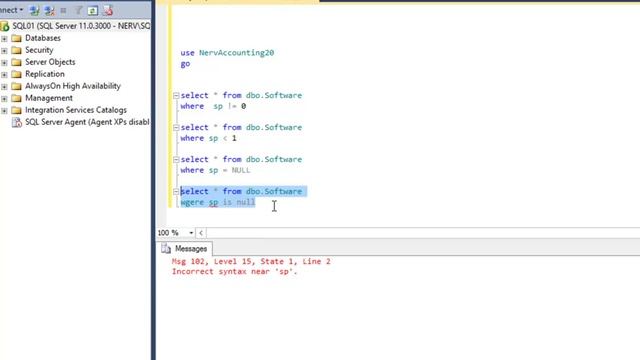Click the horizontal scrollbar left arrow
Screen dimensions: 640x360
(x=201, y=233)
